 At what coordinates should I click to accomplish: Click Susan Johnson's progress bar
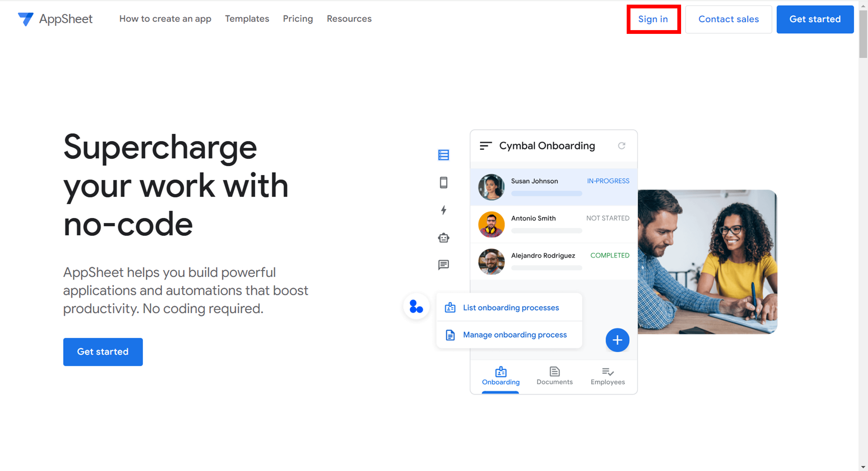tap(546, 194)
